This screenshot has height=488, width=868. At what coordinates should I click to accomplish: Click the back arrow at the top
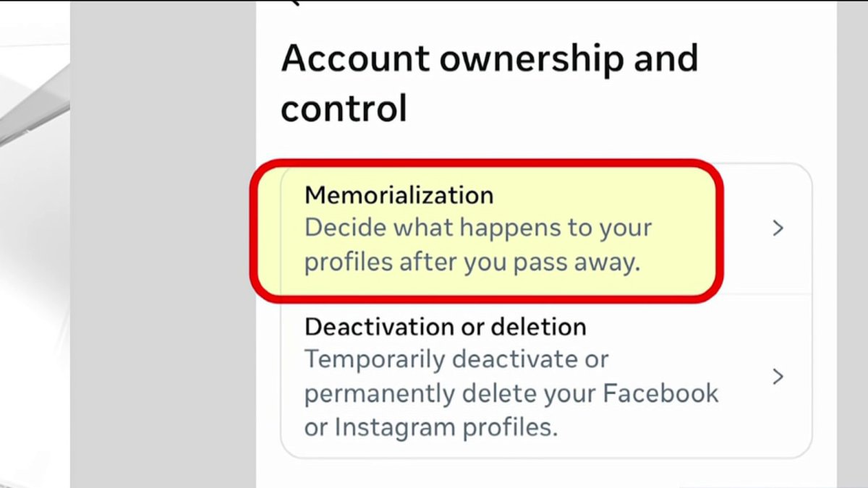pos(298,4)
